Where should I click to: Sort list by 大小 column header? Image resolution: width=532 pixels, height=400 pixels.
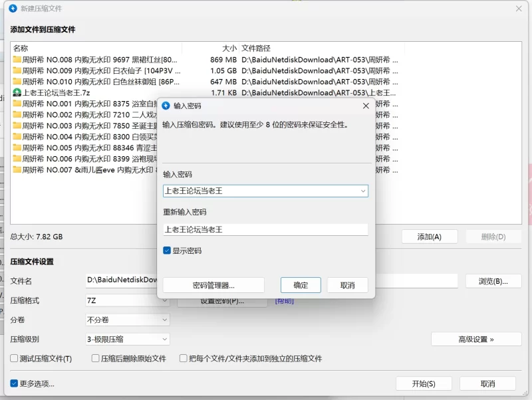(x=229, y=48)
